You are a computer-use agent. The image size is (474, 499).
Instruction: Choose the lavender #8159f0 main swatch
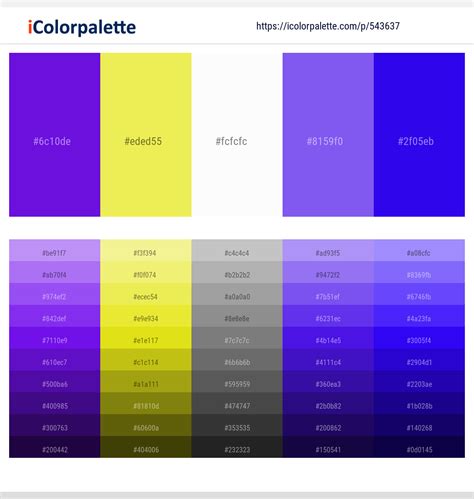tap(328, 135)
